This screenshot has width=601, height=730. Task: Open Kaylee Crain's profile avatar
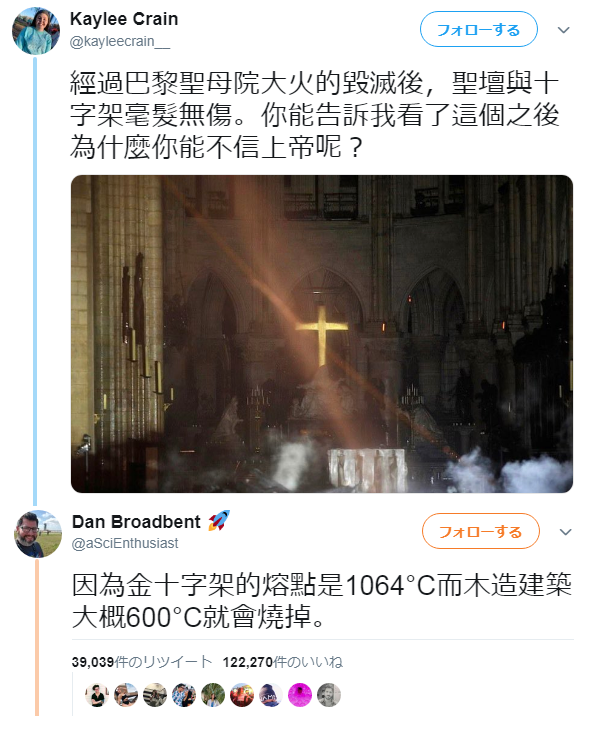click(36, 31)
